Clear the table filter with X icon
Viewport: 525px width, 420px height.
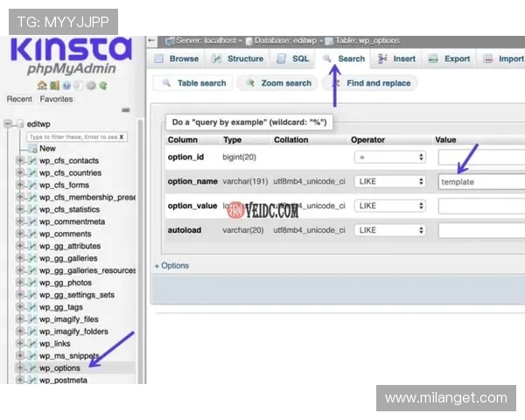coord(122,137)
